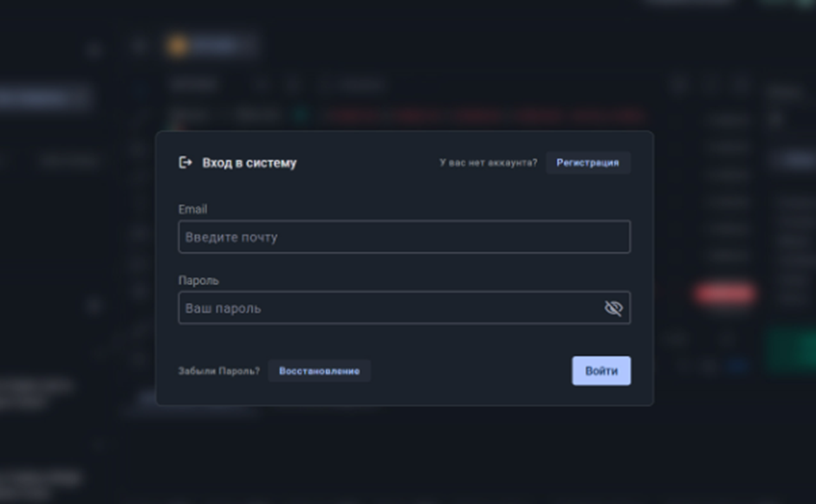Click the Пароль field label
Viewport: 816px width, 504px height.
198,281
